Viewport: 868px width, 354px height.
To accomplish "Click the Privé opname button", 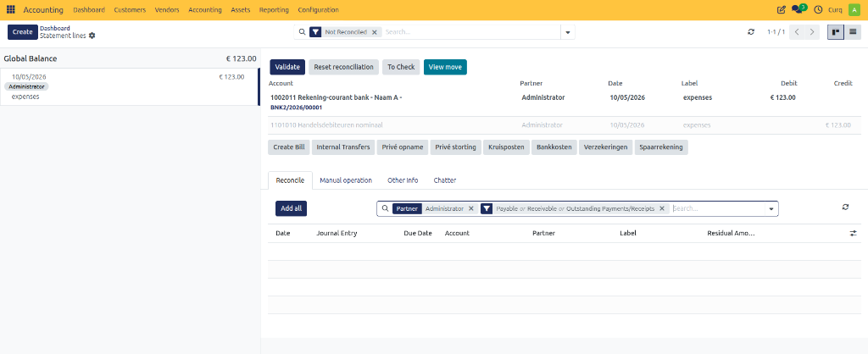I will (403, 147).
